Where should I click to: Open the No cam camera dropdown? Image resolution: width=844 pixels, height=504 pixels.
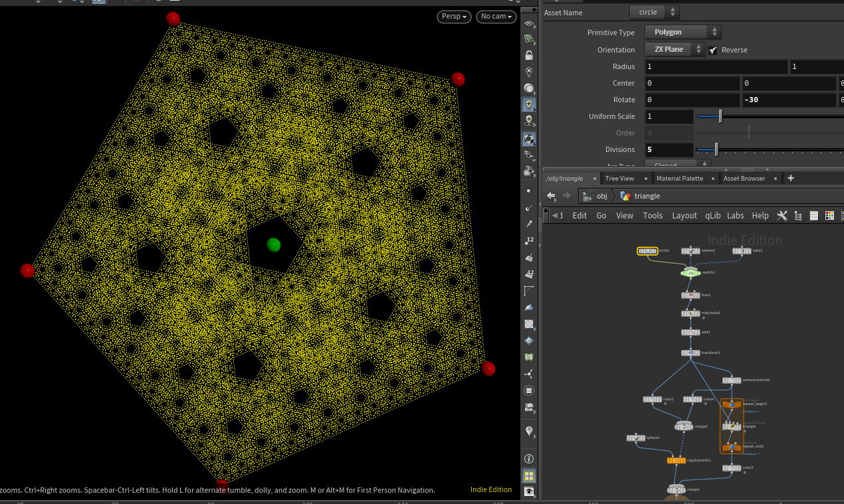[496, 17]
